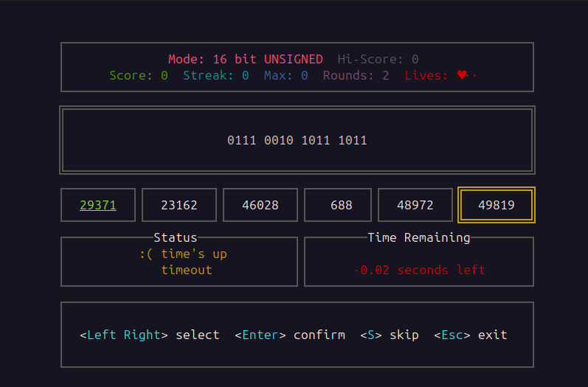Click the time's up status message

183,254
